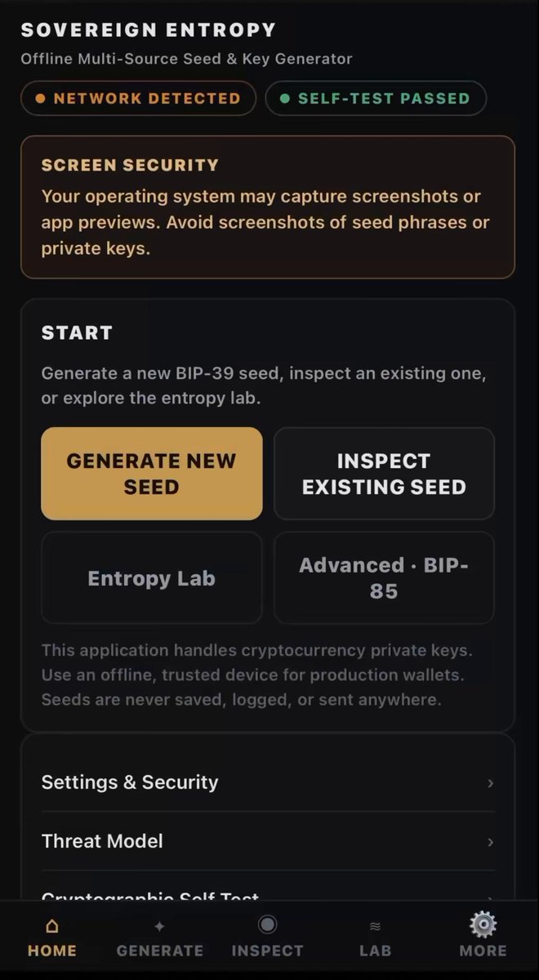Tap the Home house icon
Viewport: 539px width, 980px height.
tap(52, 926)
